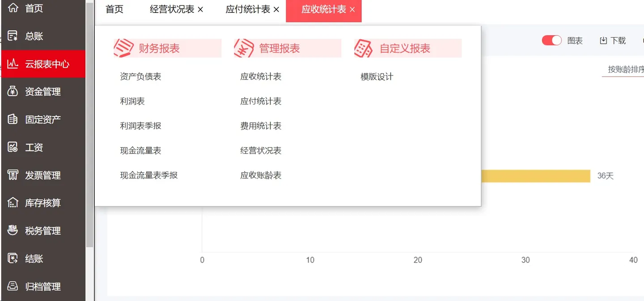Open the 现金流量表 report
This screenshot has width=644, height=301.
click(140, 150)
